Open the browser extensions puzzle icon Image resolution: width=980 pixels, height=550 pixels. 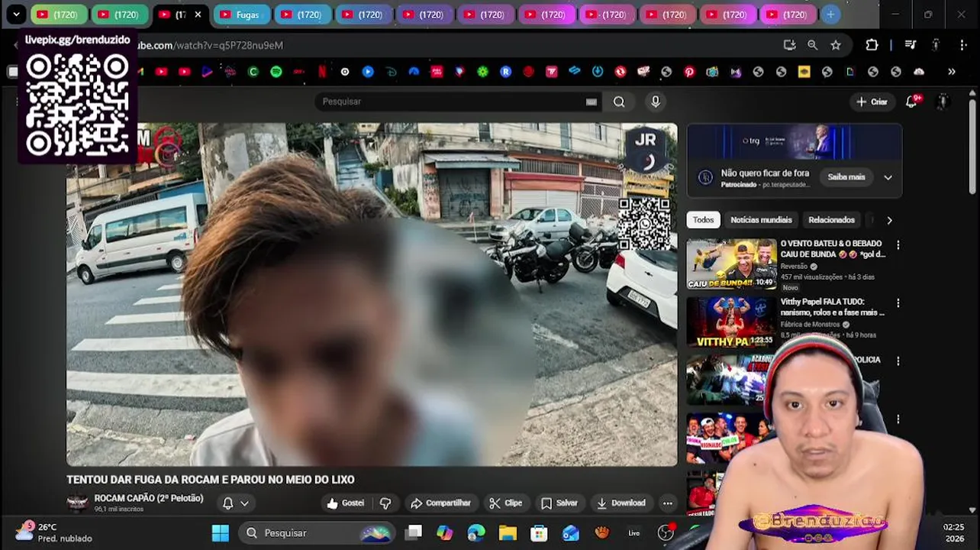coord(872,45)
